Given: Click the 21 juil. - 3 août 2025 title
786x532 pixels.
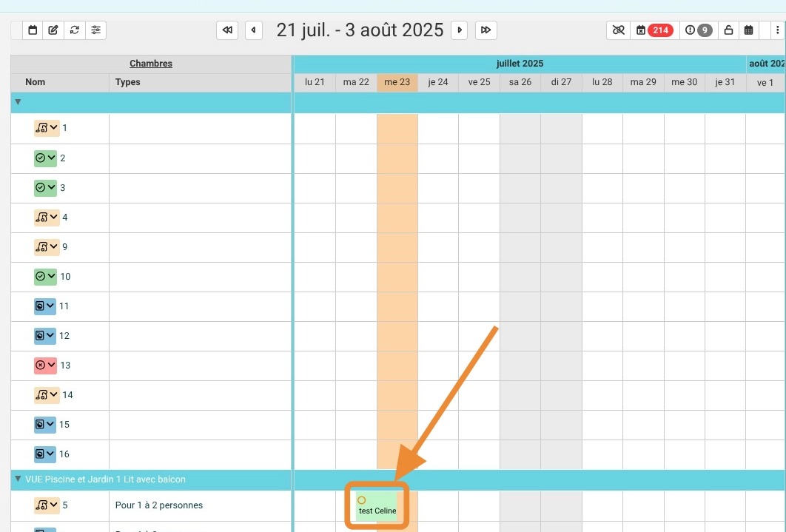Looking at the screenshot, I should 360,30.
